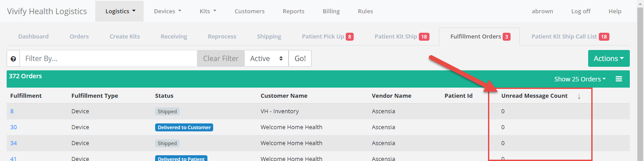This screenshot has width=644, height=161.
Task: Click the Log off link
Action: click(x=581, y=11)
